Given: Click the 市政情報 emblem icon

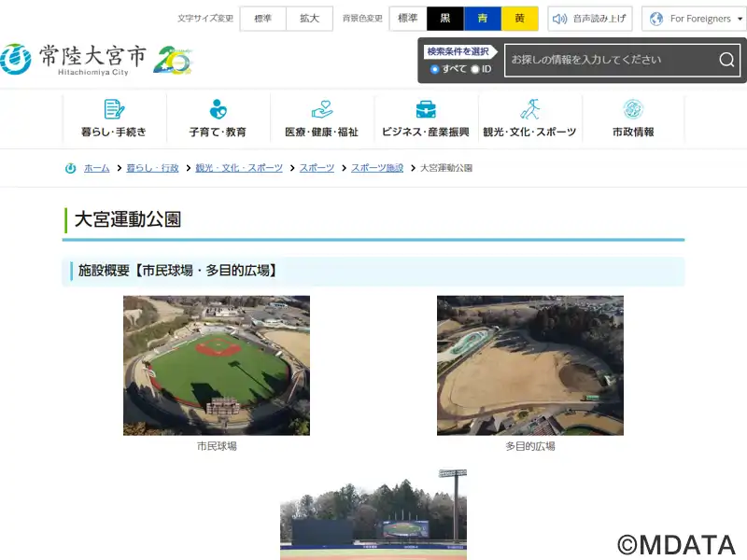Looking at the screenshot, I should (633, 109).
